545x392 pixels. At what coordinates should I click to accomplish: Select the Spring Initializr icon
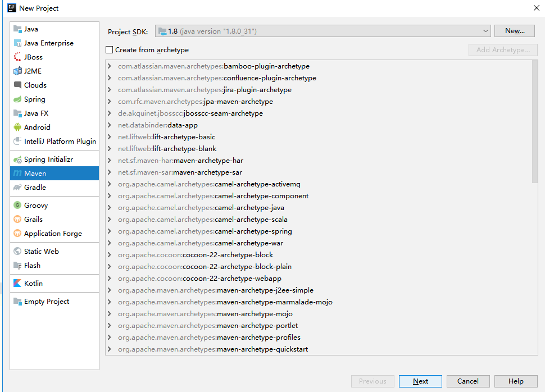[17, 159]
